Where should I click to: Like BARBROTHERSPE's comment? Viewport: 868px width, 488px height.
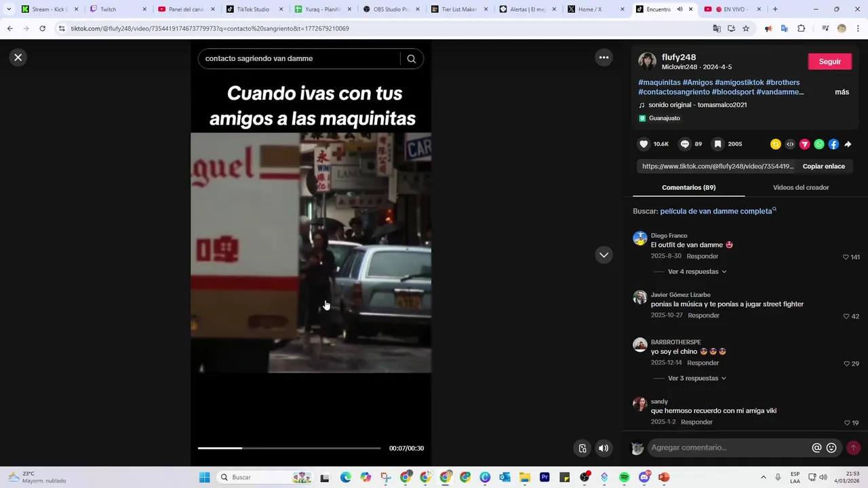(846, 364)
